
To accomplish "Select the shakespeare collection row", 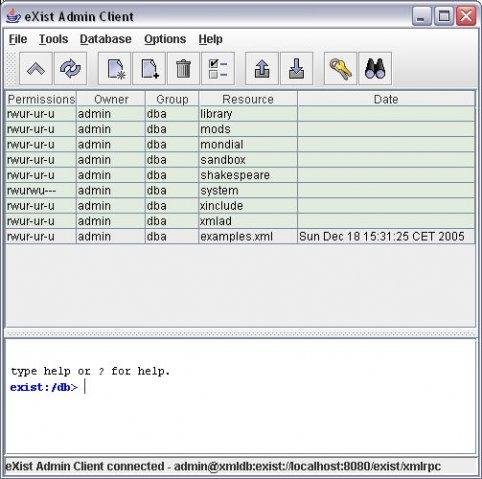I will pyautogui.click(x=240, y=175).
